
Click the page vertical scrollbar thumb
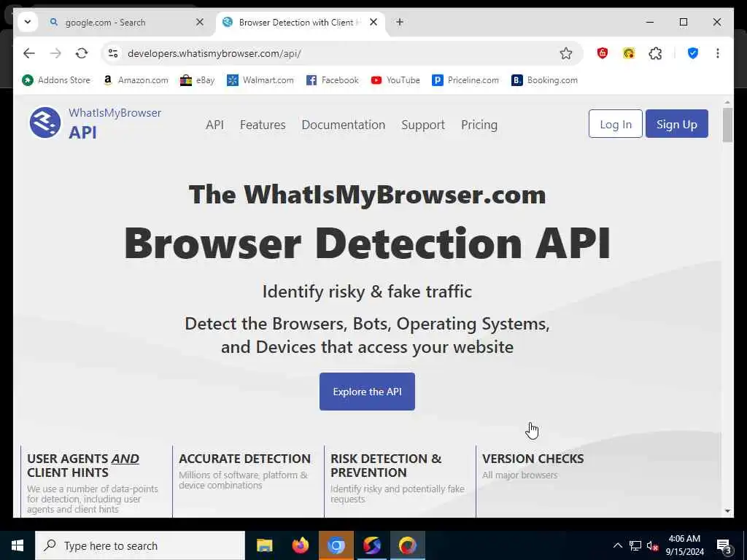(727, 125)
